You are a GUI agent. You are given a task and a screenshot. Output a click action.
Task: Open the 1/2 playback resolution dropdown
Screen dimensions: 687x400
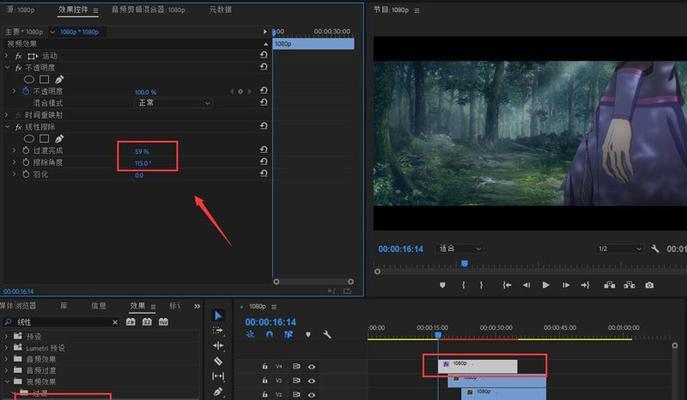pyautogui.click(x=620, y=248)
